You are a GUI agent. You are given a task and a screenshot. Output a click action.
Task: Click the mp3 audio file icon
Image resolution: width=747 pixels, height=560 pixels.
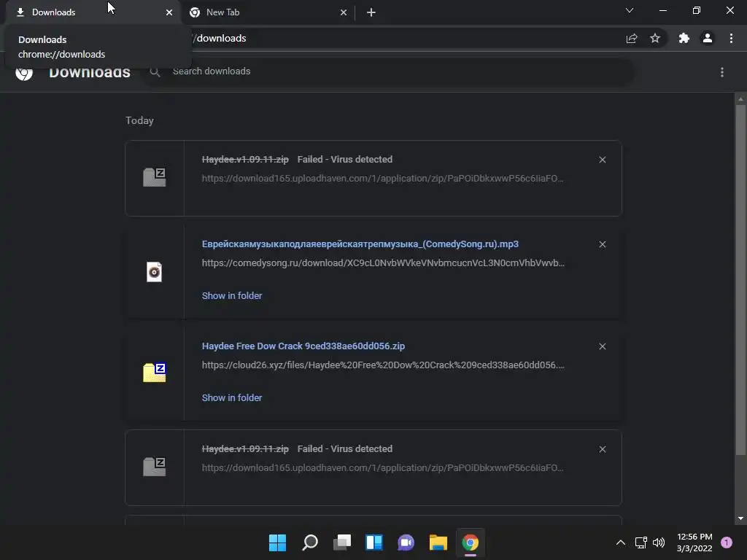pos(155,272)
